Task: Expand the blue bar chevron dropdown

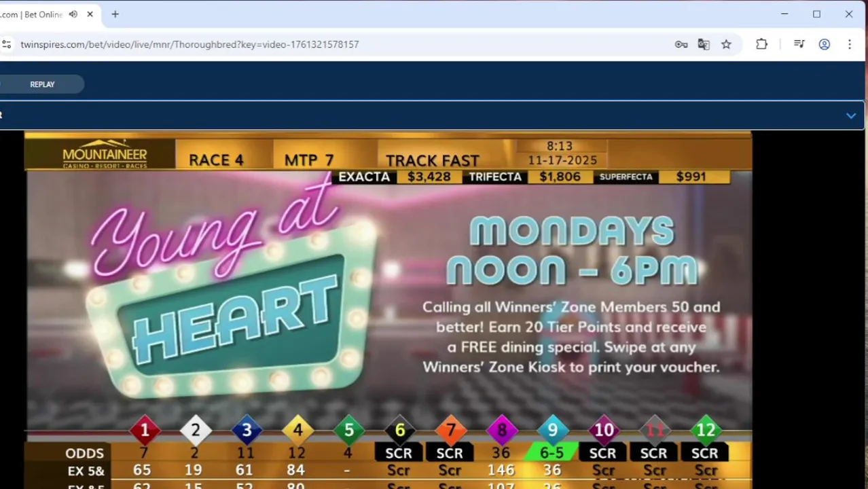Action: tap(850, 115)
